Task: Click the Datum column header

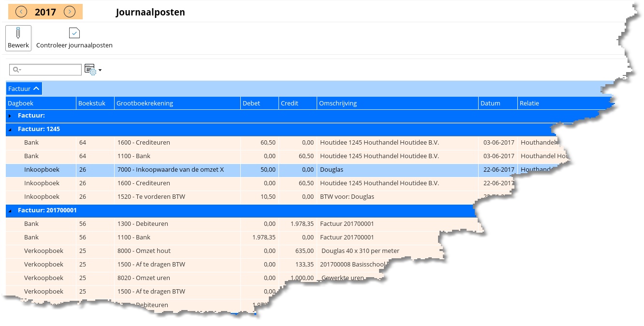Action: click(497, 103)
